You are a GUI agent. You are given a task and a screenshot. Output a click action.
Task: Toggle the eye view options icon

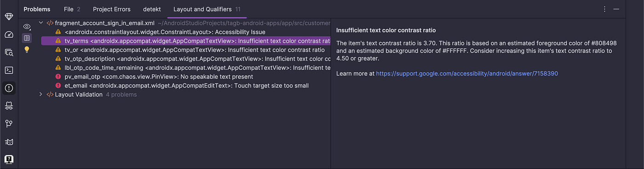27,27
